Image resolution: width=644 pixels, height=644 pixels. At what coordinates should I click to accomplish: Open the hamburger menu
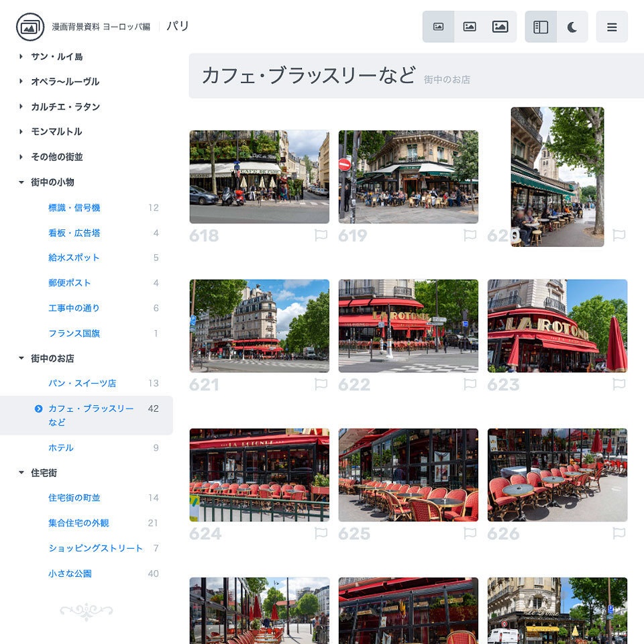(x=612, y=26)
